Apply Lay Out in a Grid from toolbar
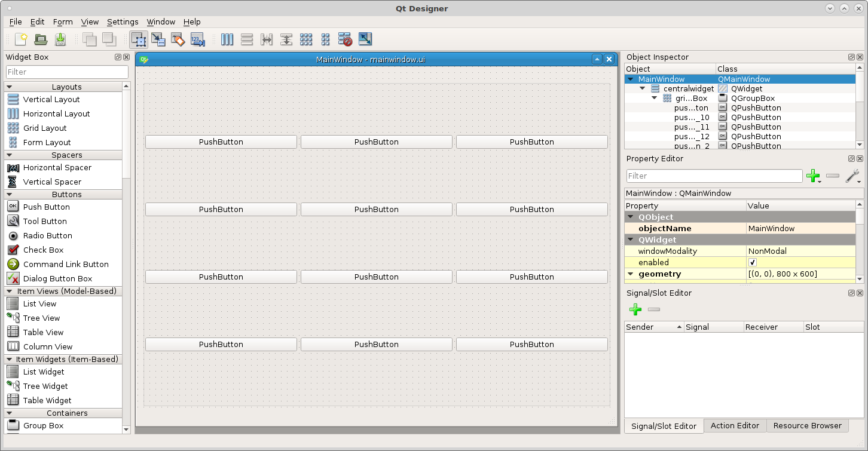The image size is (868, 451). tap(306, 39)
